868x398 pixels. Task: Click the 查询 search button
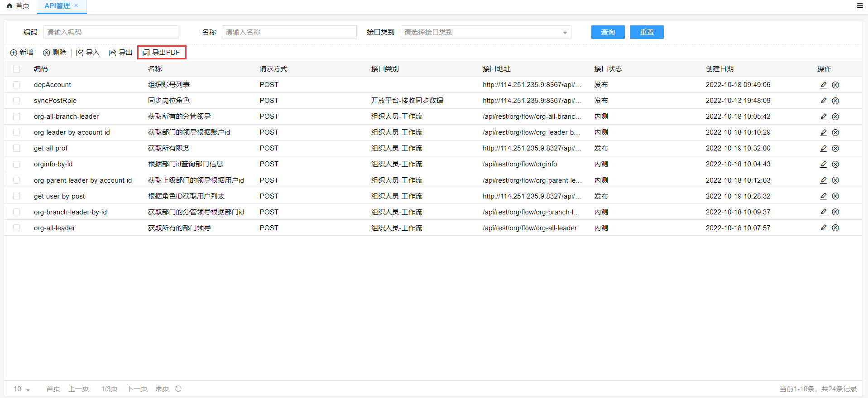point(608,32)
